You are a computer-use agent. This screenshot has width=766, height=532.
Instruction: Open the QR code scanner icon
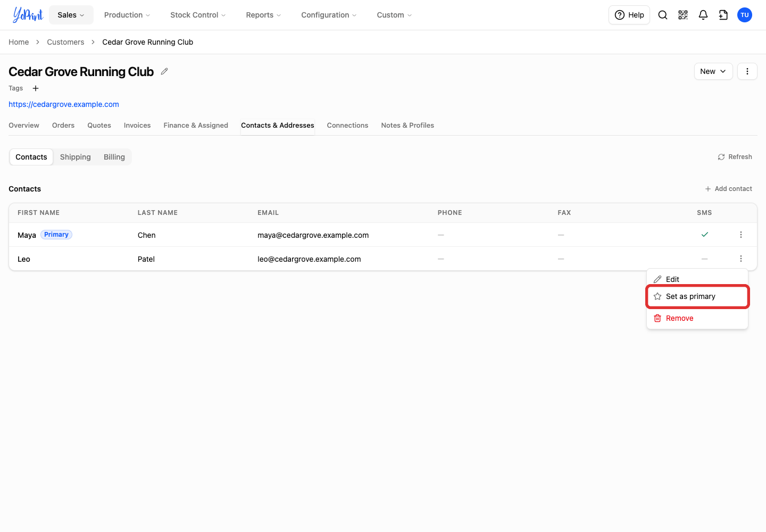[x=683, y=15]
